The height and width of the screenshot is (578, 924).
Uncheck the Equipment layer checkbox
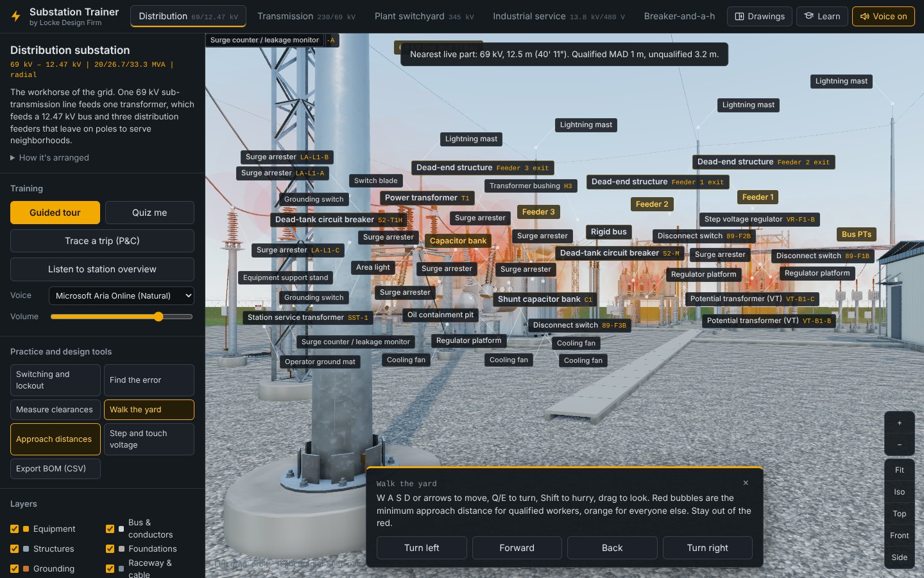tap(14, 529)
